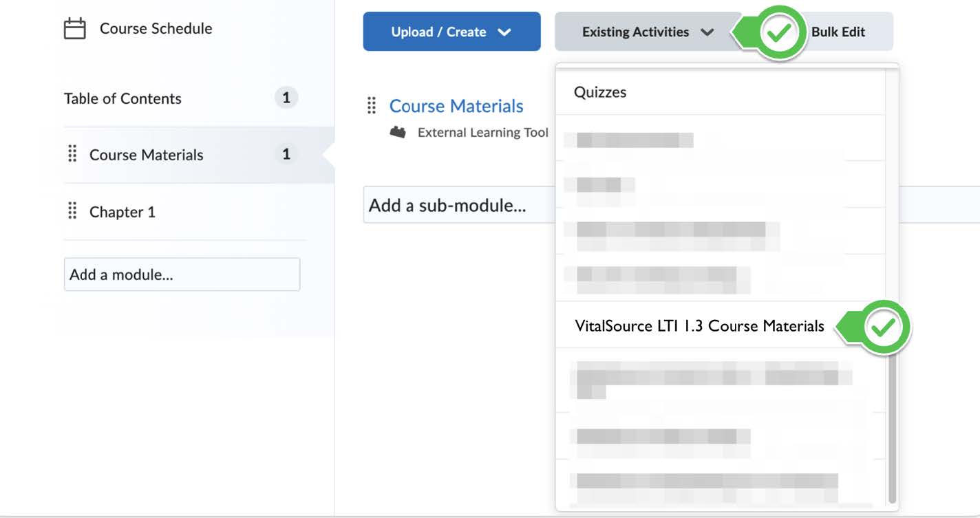980x518 pixels.
Task: Click the Course Schedule calendar icon
Action: pos(74,29)
